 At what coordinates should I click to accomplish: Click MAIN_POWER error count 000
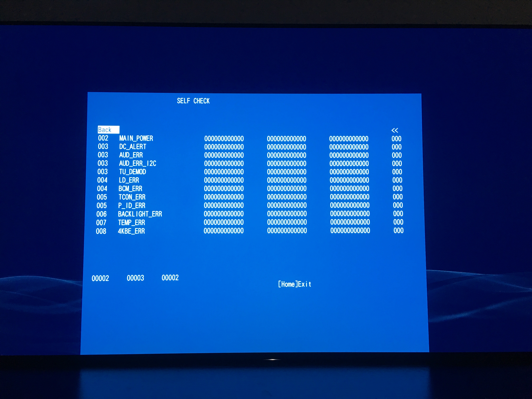(x=396, y=139)
